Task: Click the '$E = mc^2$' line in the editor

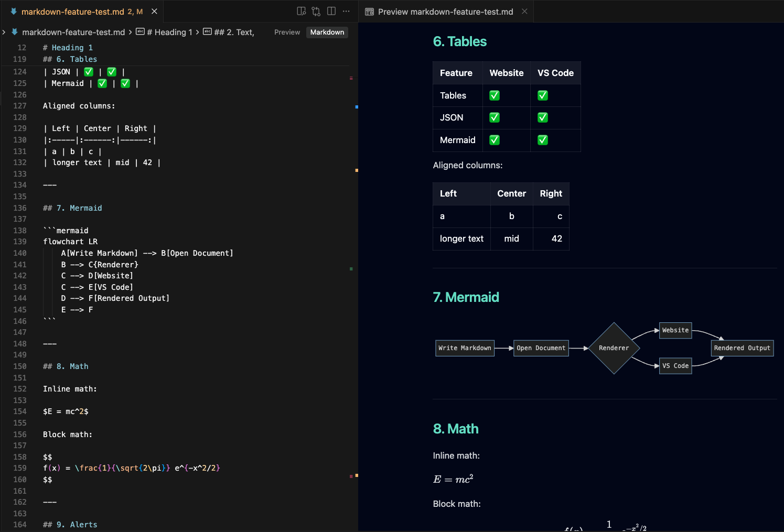Action: [x=66, y=411]
